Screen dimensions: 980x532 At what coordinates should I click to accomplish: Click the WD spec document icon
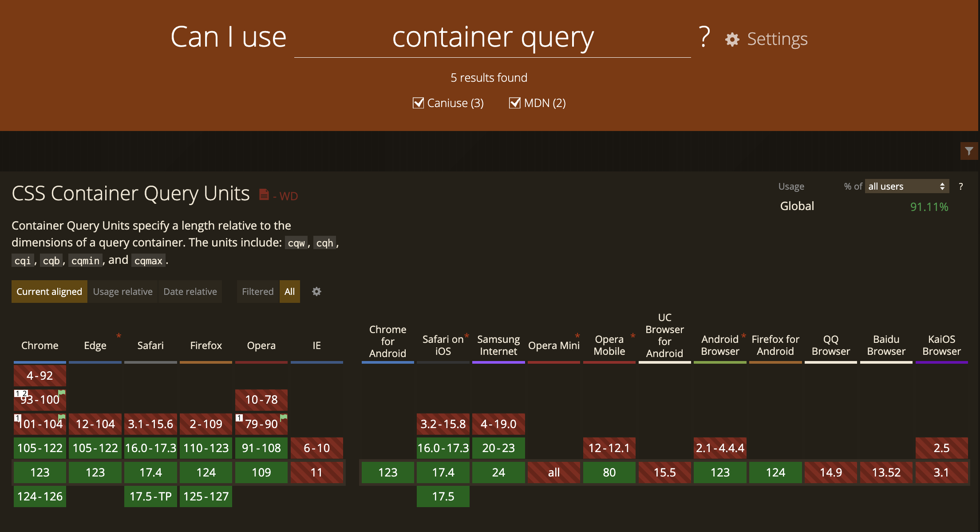point(264,195)
